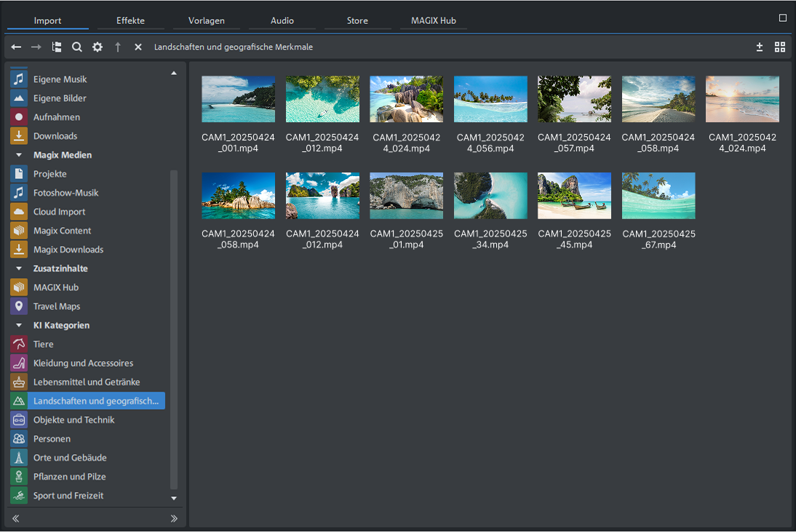This screenshot has width=796, height=532.
Task: Click the search magnifier icon
Action: pyautogui.click(x=77, y=47)
